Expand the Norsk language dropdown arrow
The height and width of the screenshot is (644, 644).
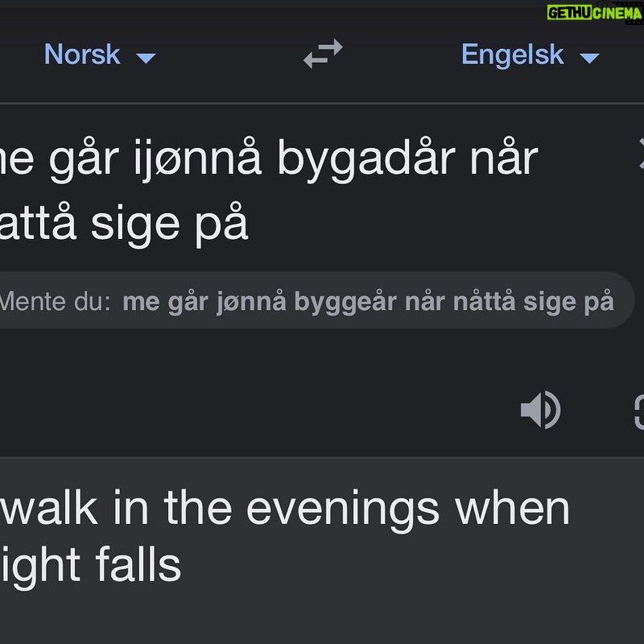[146, 58]
